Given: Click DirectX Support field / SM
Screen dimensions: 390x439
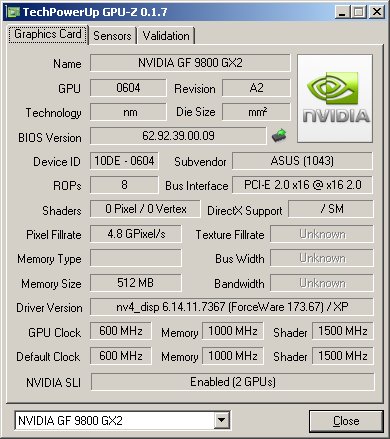Looking at the screenshot, I should coord(331,209).
